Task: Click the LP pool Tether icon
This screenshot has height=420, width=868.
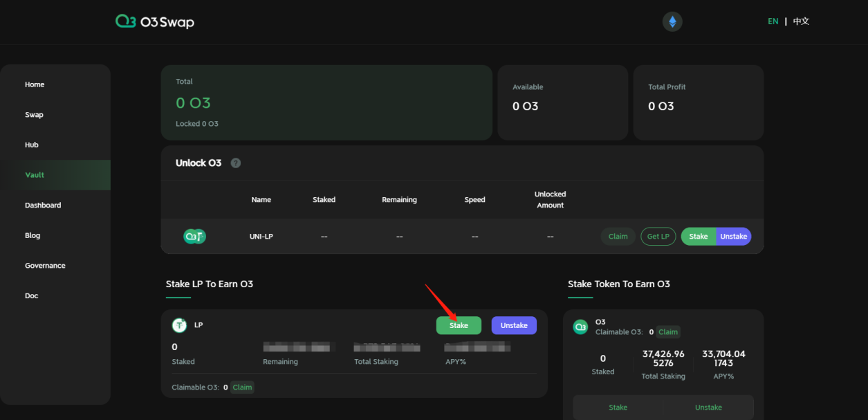Action: [180, 325]
